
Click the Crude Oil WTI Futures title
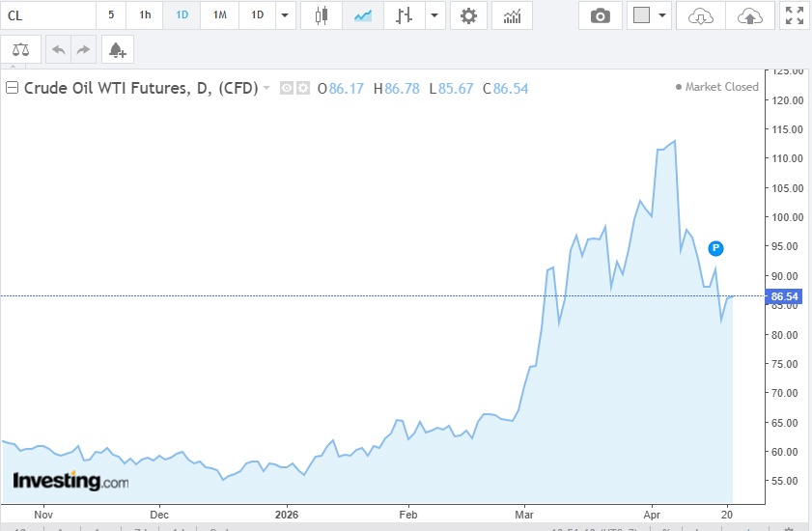tap(141, 88)
